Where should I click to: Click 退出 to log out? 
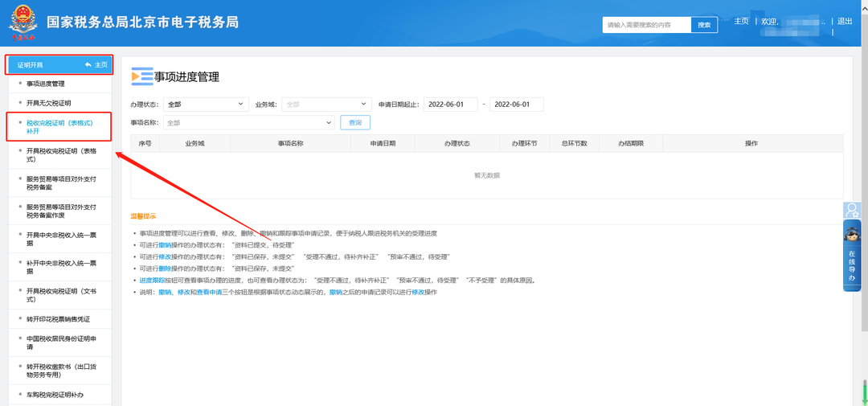(x=845, y=21)
